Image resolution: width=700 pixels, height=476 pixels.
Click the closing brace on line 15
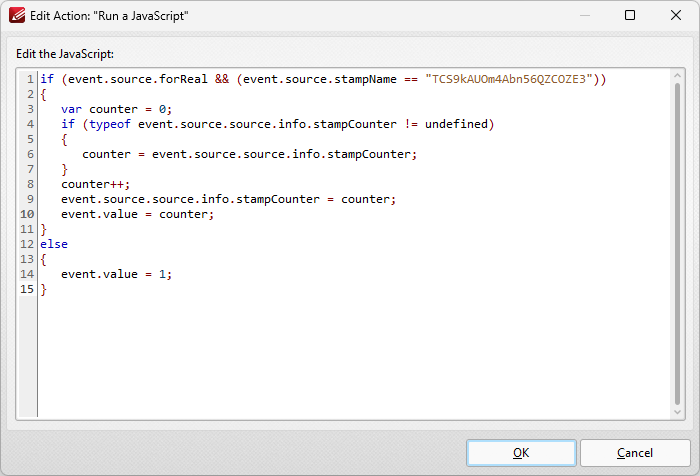pos(43,289)
